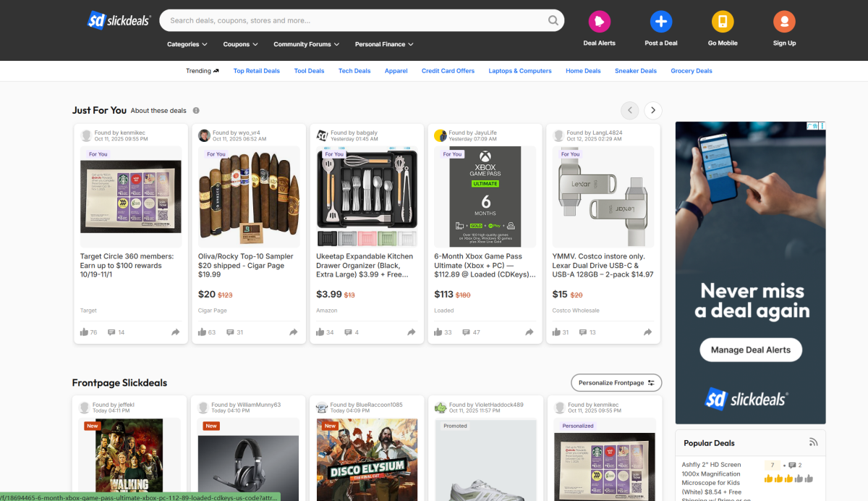868x501 pixels.
Task: Open the Popular Deals RSS feed icon
Action: [x=813, y=443]
